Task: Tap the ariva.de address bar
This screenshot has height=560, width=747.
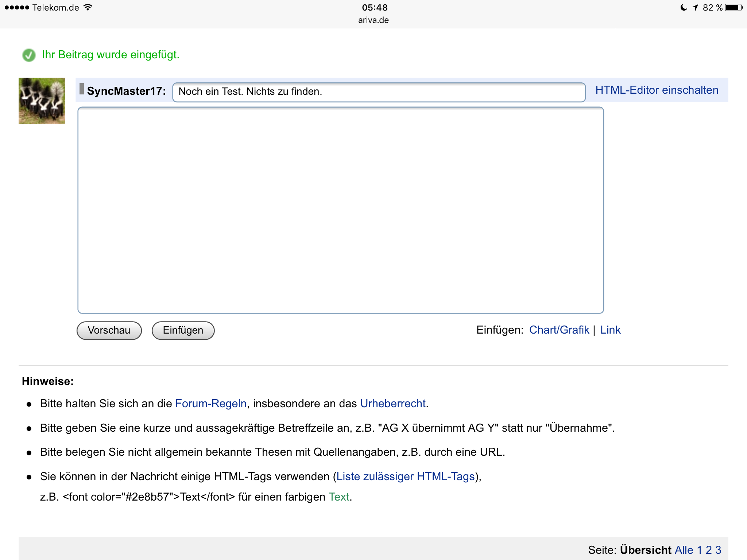Action: (373, 20)
